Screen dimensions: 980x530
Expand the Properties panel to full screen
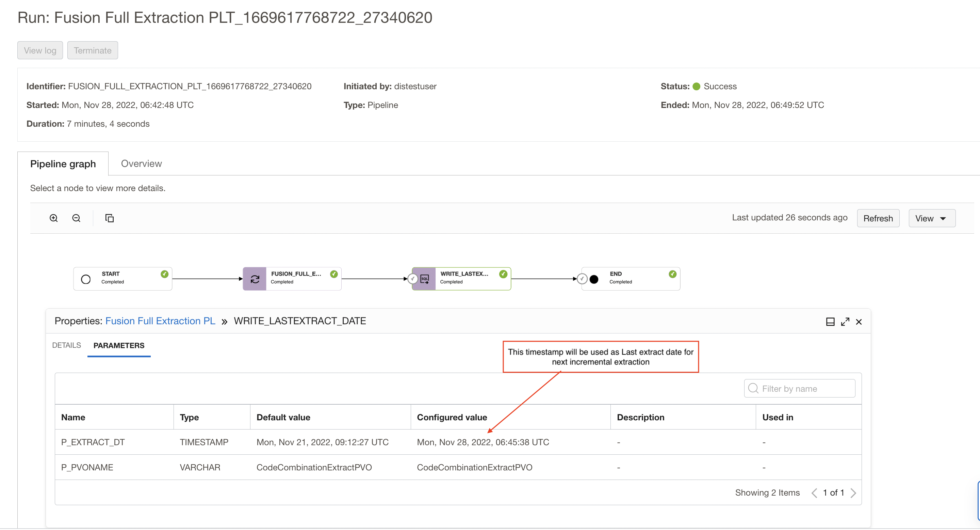[845, 321]
